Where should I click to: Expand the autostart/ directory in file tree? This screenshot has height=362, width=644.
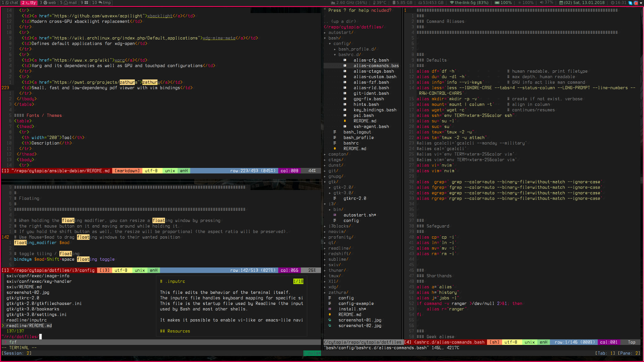[x=325, y=33]
